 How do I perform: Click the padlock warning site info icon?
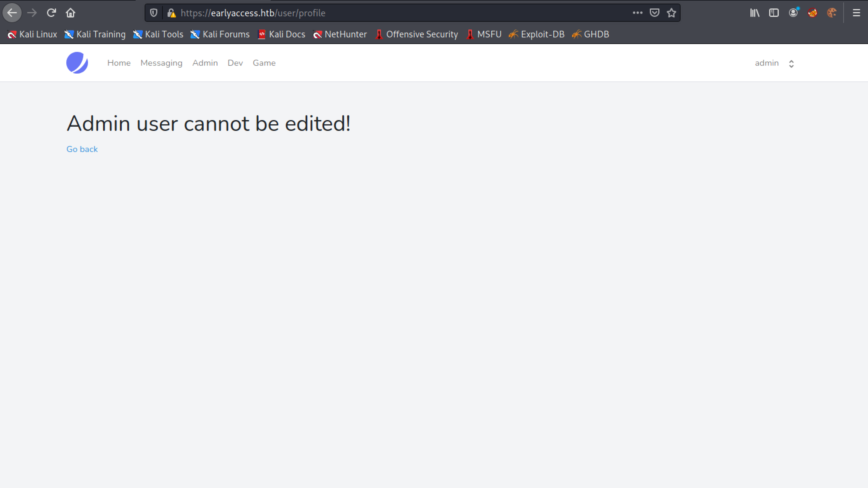171,13
